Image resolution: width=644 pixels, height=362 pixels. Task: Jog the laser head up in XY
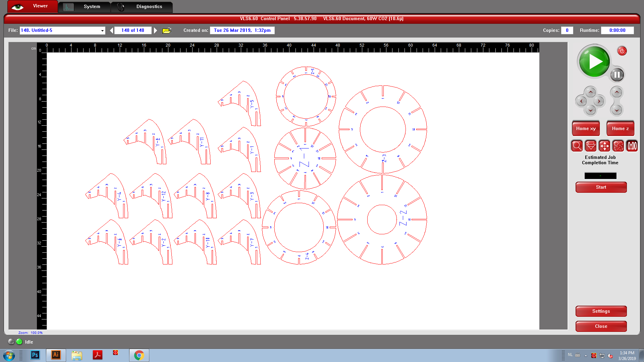(x=590, y=92)
